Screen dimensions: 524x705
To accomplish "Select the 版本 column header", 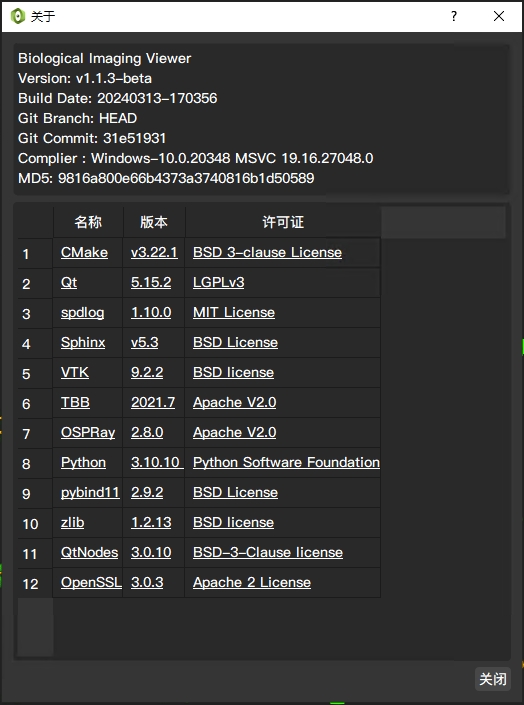I will coord(154,222).
